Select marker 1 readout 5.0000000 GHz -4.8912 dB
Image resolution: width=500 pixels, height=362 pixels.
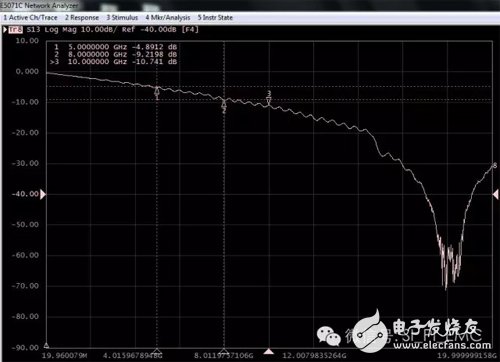coord(115,47)
